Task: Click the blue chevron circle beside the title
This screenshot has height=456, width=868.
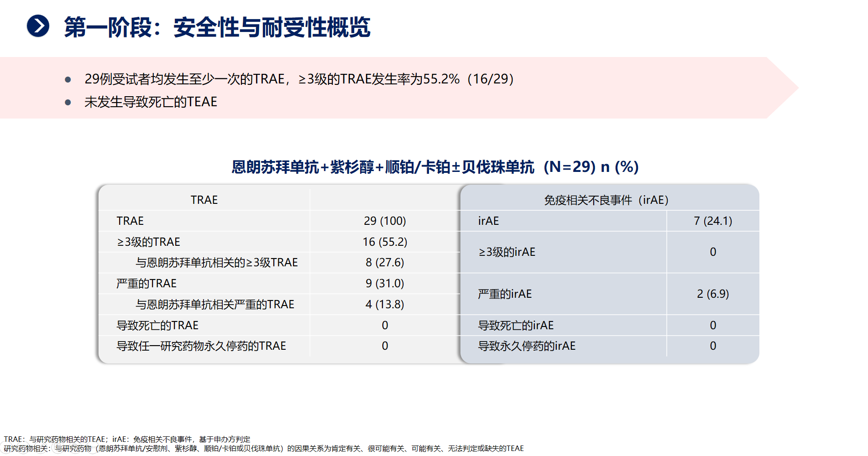Action: (x=38, y=26)
